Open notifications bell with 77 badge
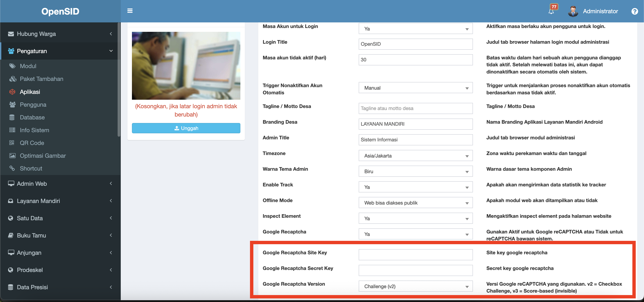This screenshot has height=302, width=644. [x=551, y=11]
